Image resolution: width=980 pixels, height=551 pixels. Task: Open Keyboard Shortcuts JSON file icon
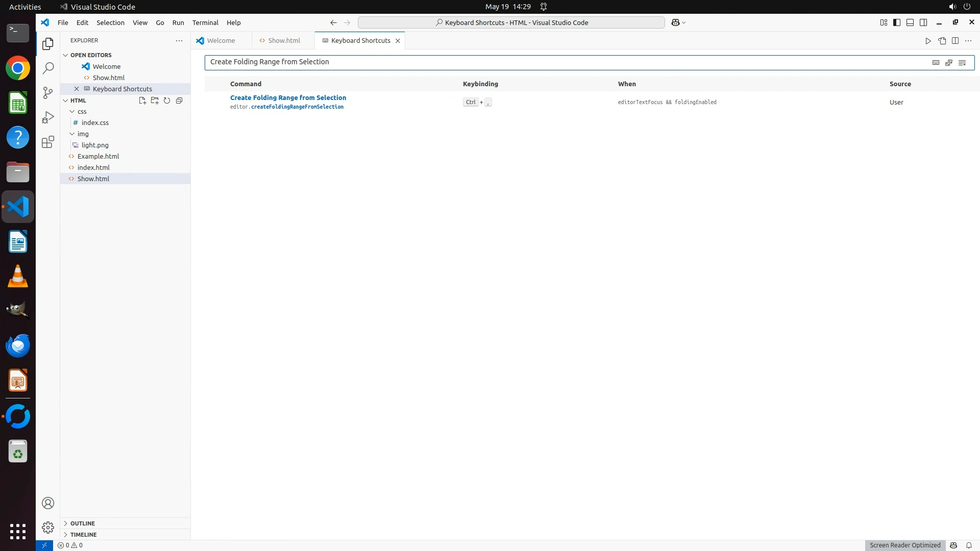942,41
